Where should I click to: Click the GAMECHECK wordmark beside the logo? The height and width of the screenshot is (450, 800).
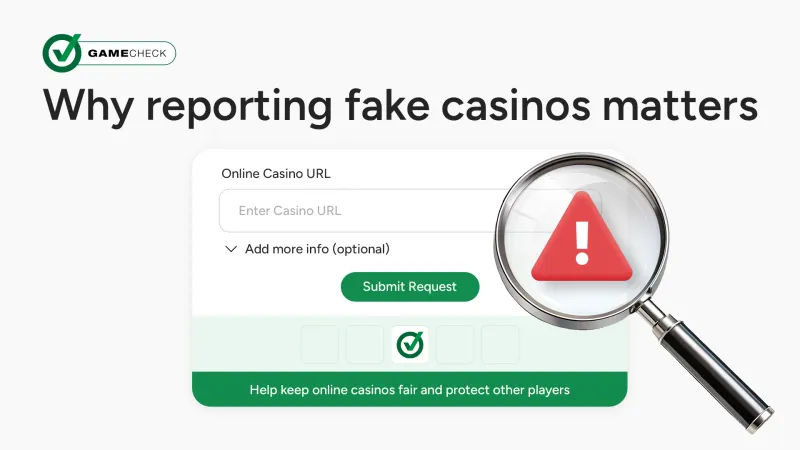[131, 53]
